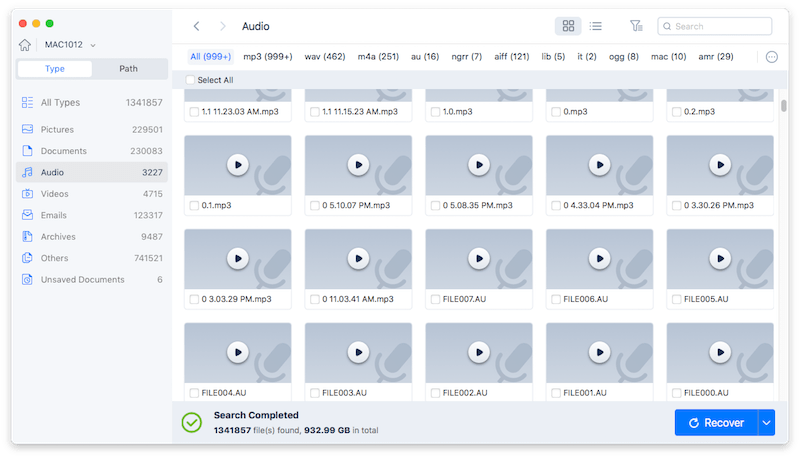800x458 pixels.
Task: Play preview of 0 11.03.41 AM.mp3
Action: (x=358, y=259)
